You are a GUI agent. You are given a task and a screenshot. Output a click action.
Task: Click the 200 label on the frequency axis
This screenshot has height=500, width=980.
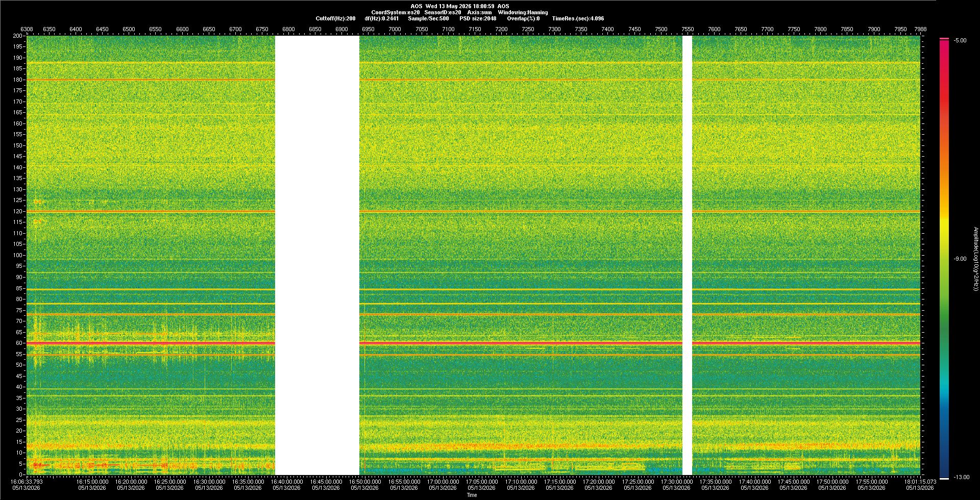point(18,36)
